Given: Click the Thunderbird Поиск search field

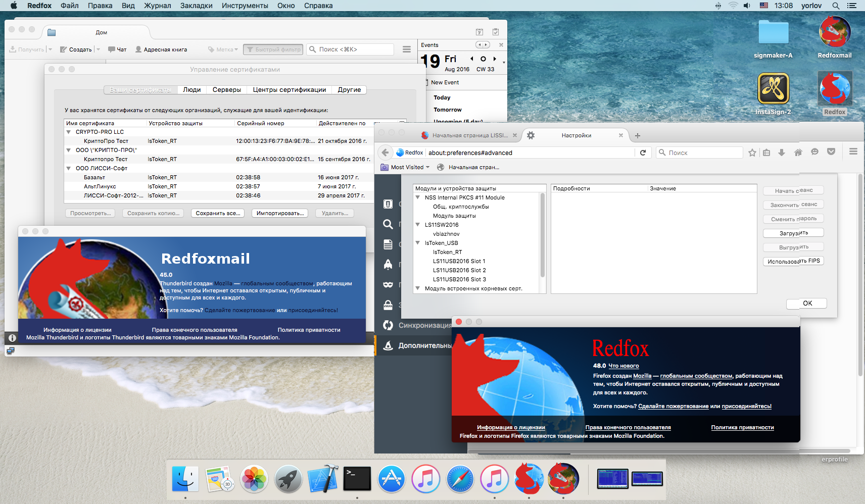Looking at the screenshot, I should pyautogui.click(x=354, y=49).
